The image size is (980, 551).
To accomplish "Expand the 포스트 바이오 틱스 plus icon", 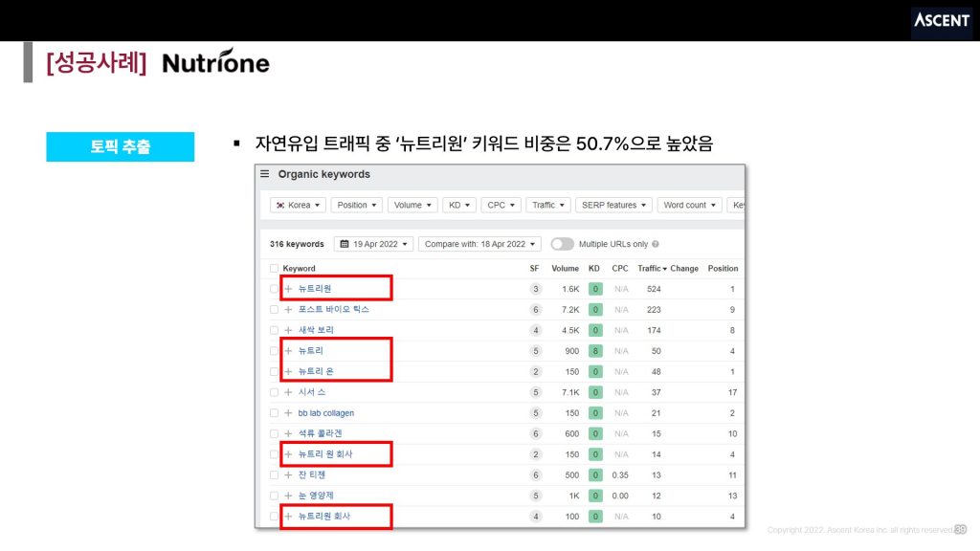I will click(x=288, y=309).
